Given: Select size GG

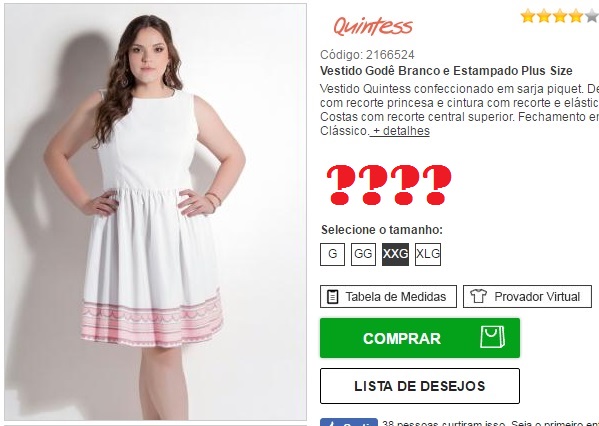Looking at the screenshot, I should tap(363, 254).
